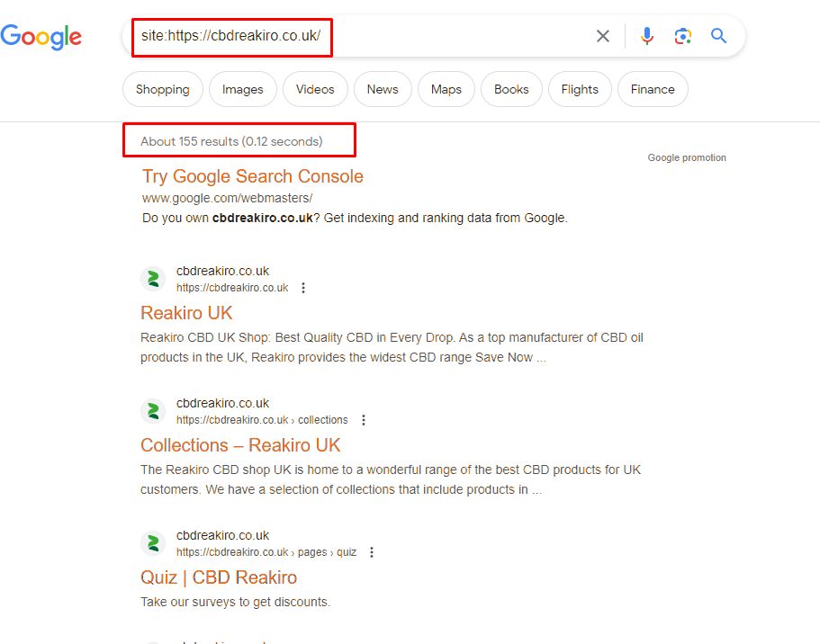Click favicon of Collections result

[x=153, y=411]
